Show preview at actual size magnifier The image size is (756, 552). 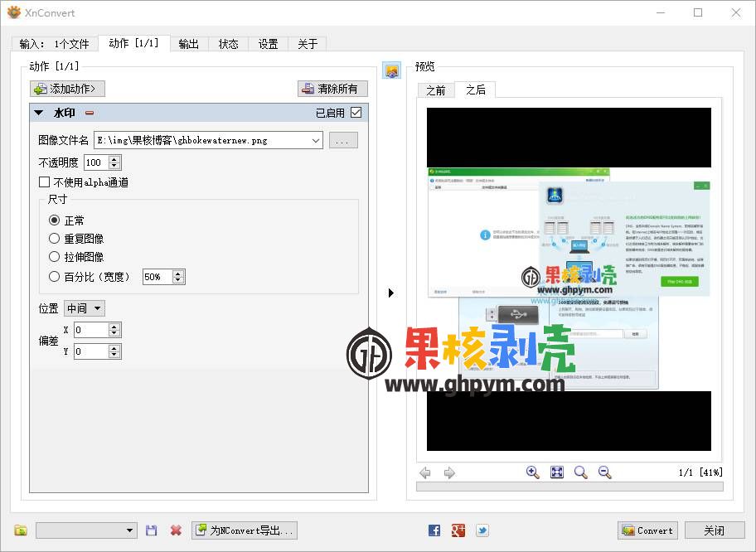click(x=580, y=472)
